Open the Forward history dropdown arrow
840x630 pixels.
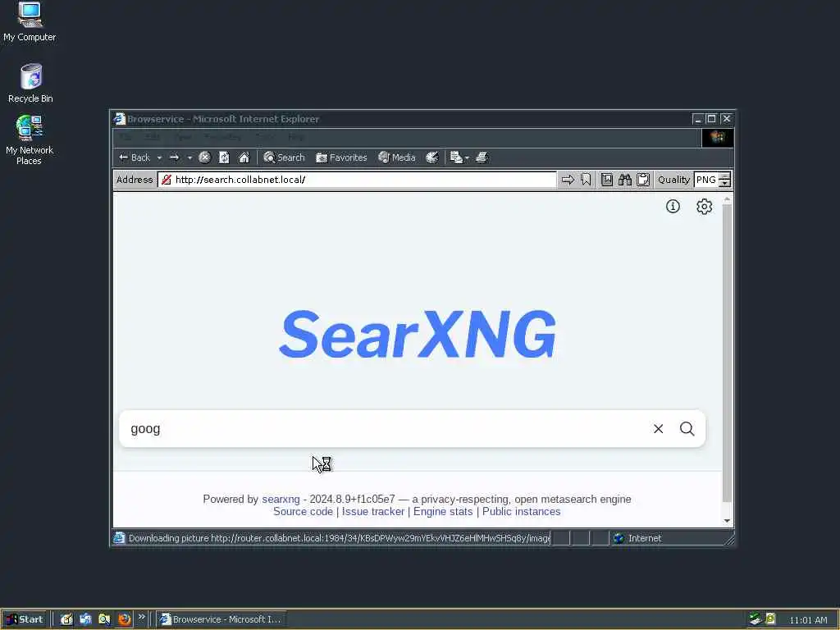[189, 157]
